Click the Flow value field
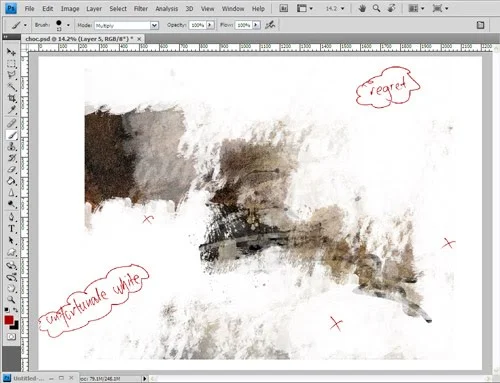Viewport: 500px width, 383px height. point(244,25)
